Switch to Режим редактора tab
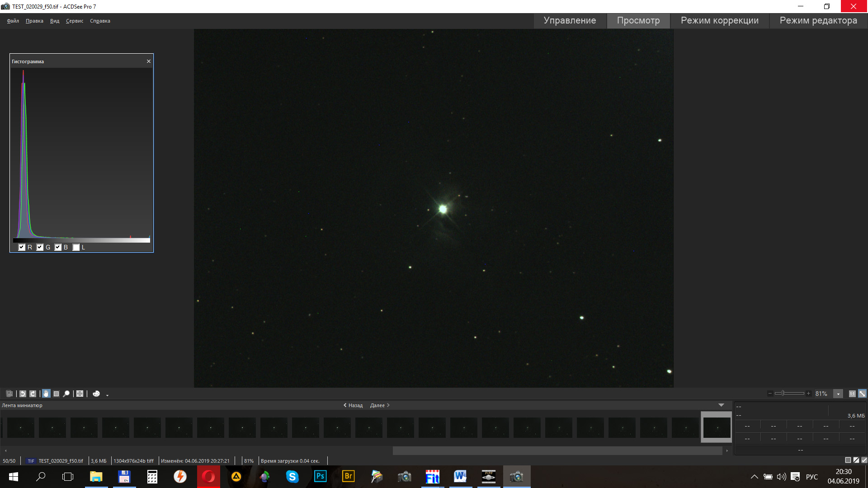The height and width of the screenshot is (488, 868). pos(818,21)
